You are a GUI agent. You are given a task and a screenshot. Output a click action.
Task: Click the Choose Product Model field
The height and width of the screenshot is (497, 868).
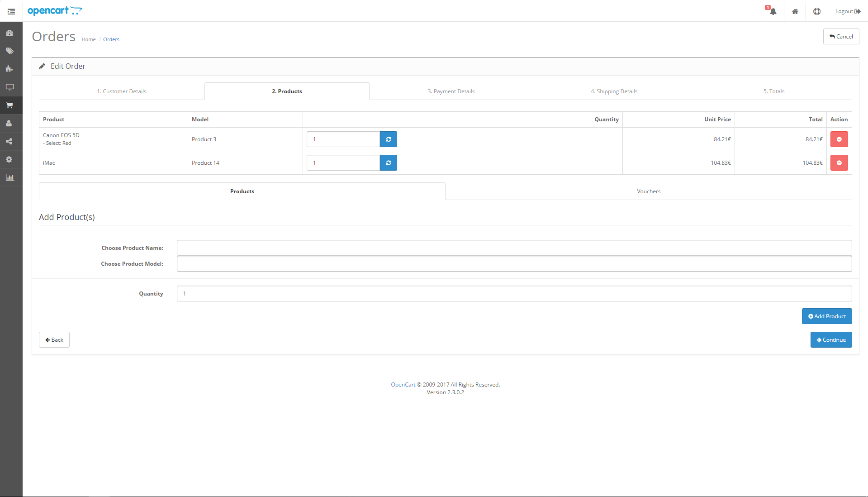(x=514, y=264)
